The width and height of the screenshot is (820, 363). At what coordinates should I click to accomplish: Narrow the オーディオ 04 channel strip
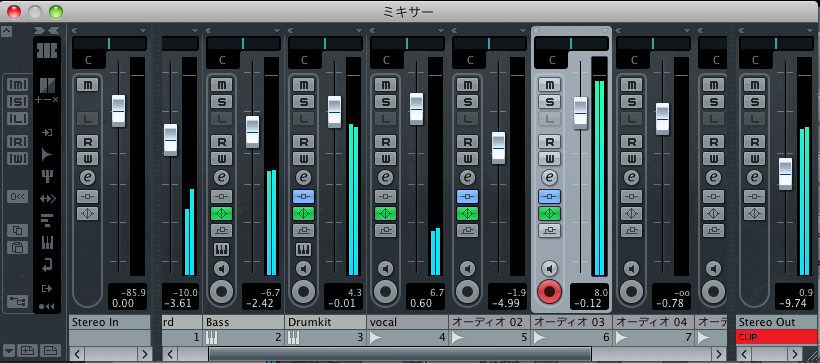coord(618,30)
